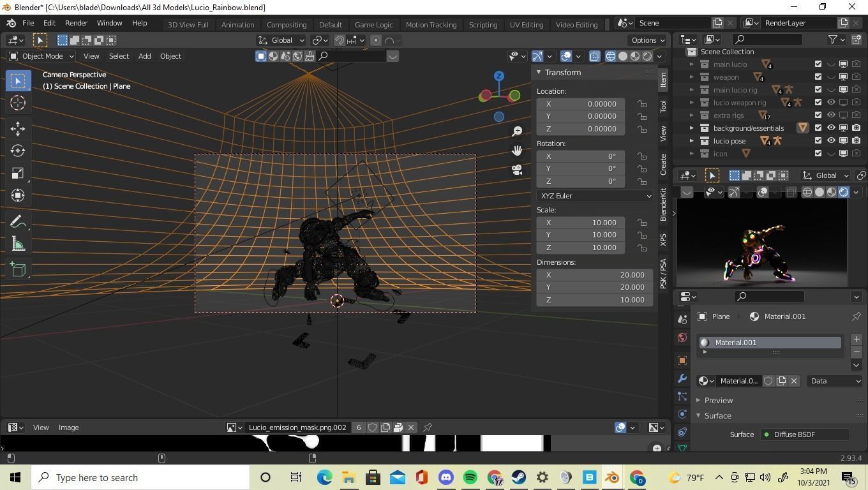The width and height of the screenshot is (868, 490).
Task: Uncheck the weapon collection checkbox
Action: [x=818, y=77]
